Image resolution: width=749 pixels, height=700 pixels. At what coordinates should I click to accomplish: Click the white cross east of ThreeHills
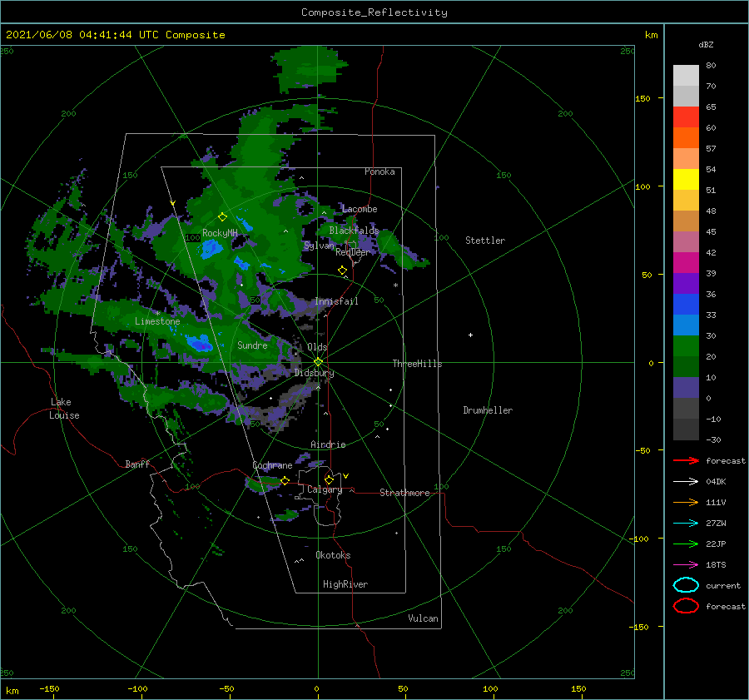click(470, 335)
